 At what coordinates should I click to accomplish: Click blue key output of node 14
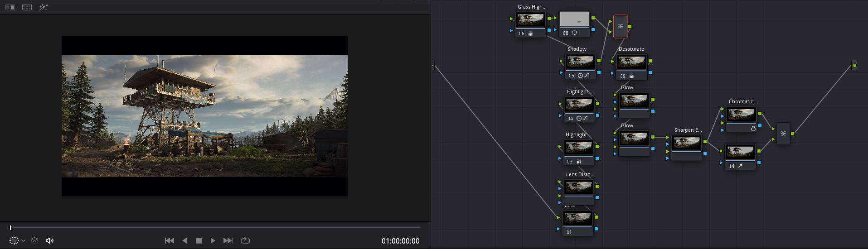[759, 162]
